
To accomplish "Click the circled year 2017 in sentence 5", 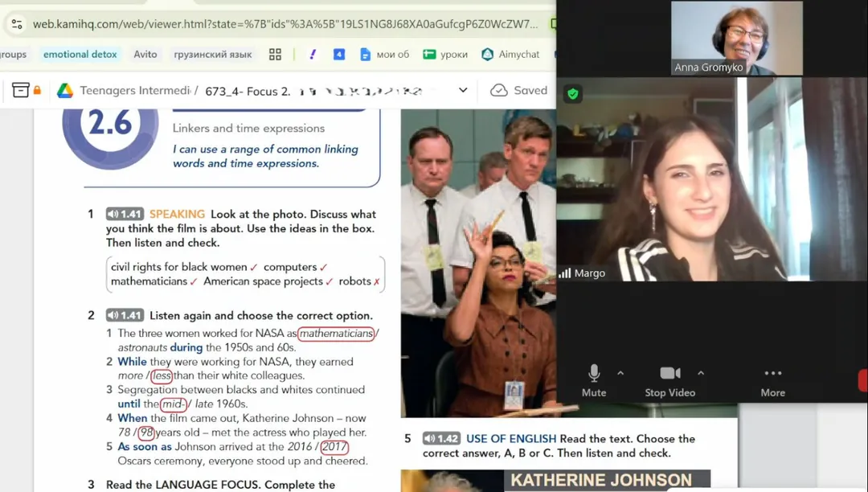I will 334,447.
